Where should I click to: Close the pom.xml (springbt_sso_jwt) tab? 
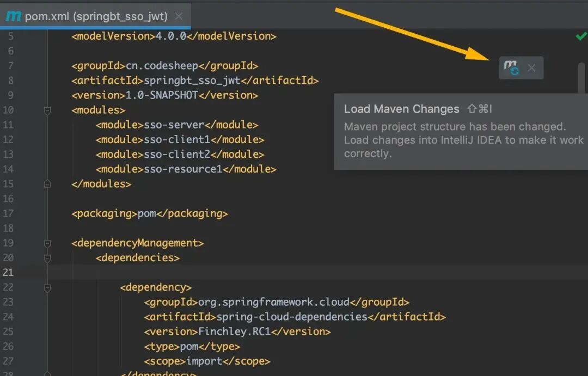coord(179,16)
